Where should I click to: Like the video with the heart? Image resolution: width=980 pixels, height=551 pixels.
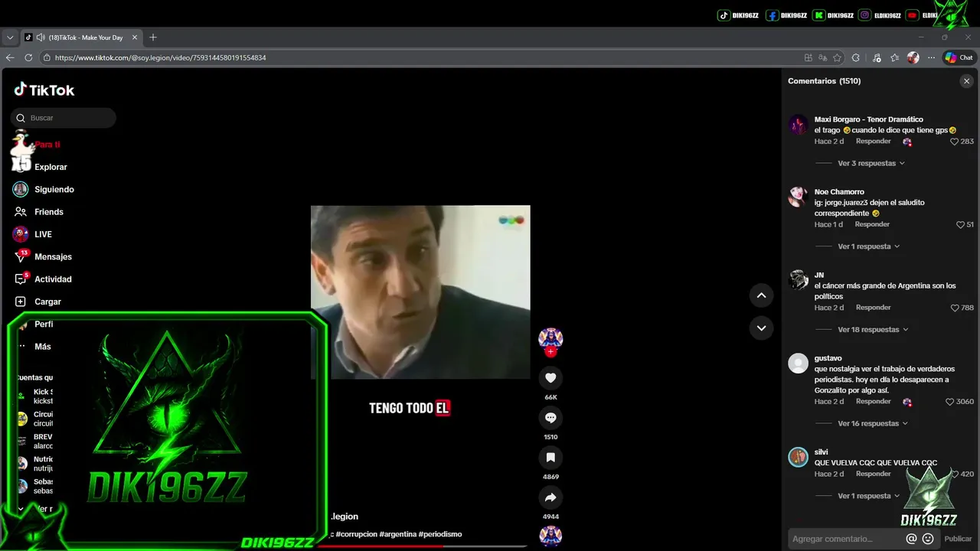pos(550,377)
